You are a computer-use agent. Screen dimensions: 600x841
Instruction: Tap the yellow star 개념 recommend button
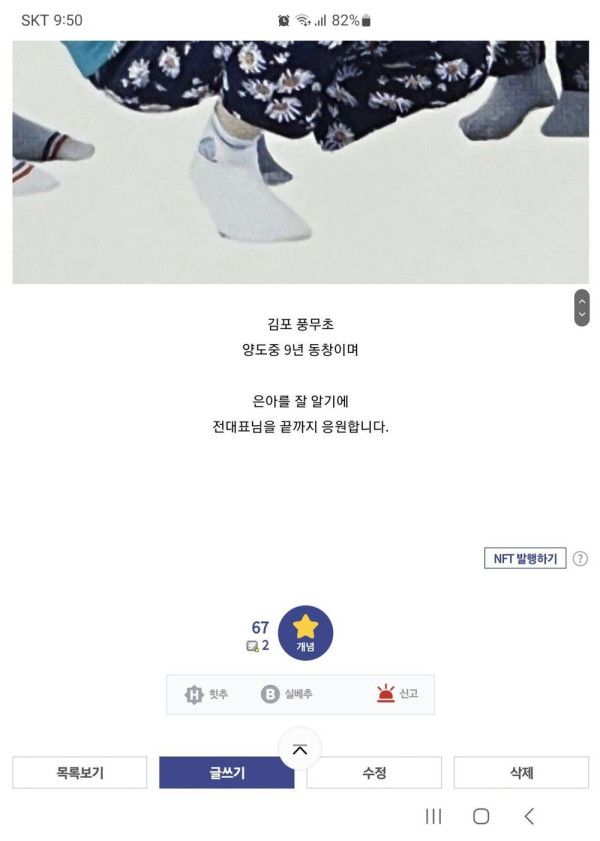tap(305, 632)
